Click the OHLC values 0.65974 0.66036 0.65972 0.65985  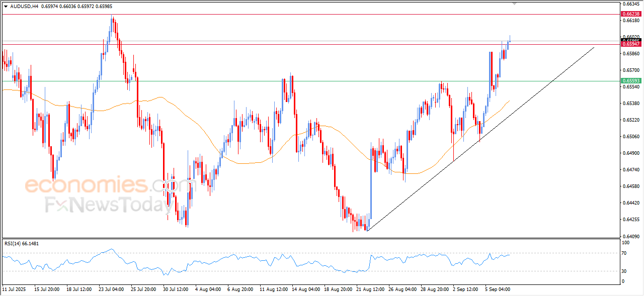76,7
